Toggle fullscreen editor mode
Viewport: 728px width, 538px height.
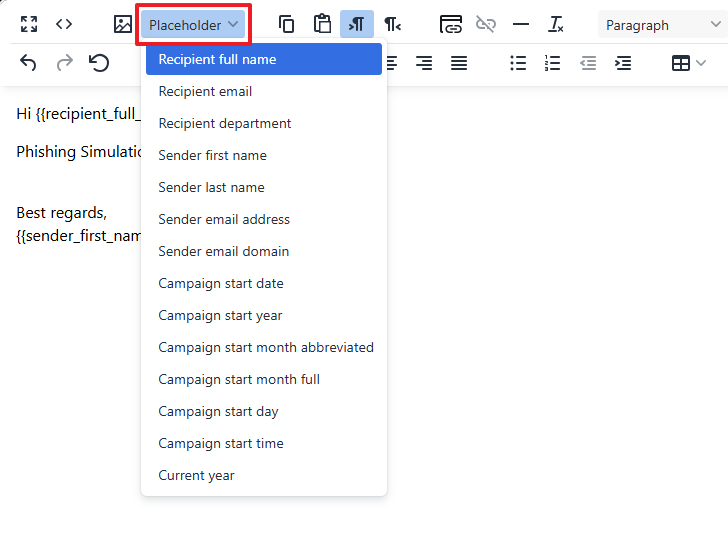pos(29,24)
